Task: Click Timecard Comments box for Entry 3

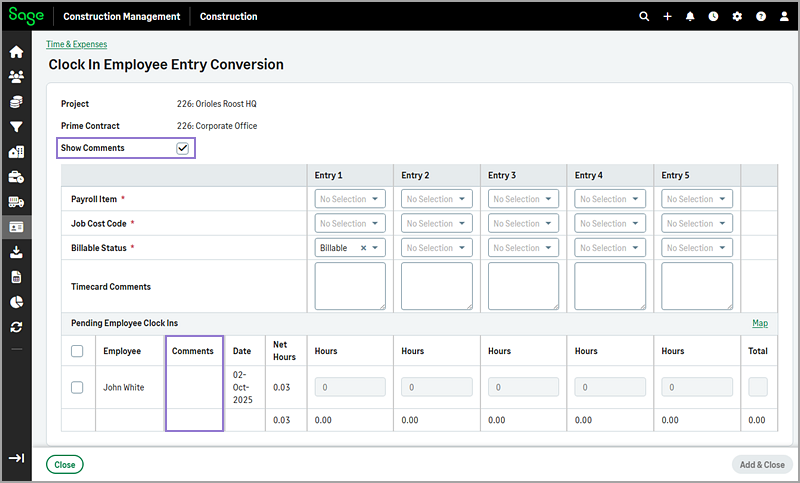Action: [523, 286]
